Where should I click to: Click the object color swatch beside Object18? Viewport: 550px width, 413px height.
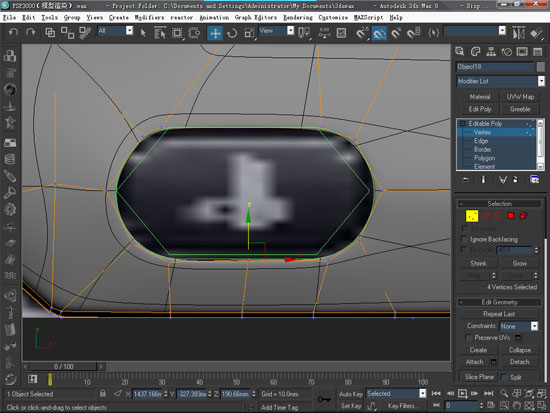541,67
